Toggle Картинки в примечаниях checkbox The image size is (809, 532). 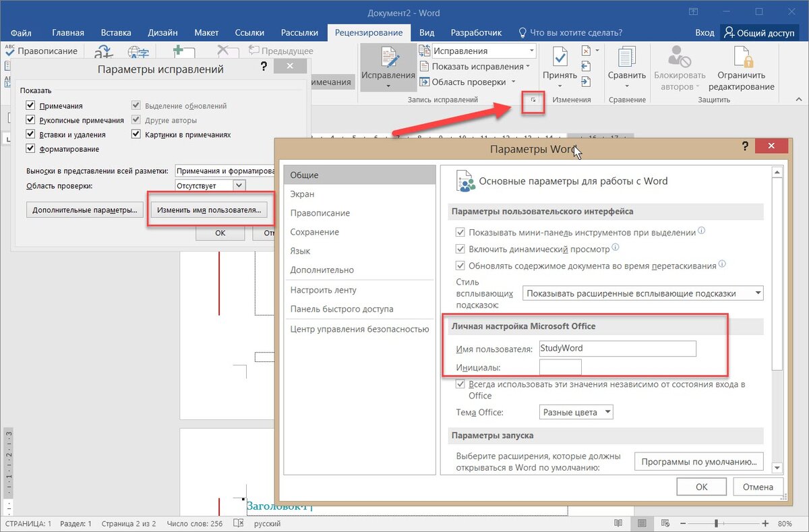point(136,134)
